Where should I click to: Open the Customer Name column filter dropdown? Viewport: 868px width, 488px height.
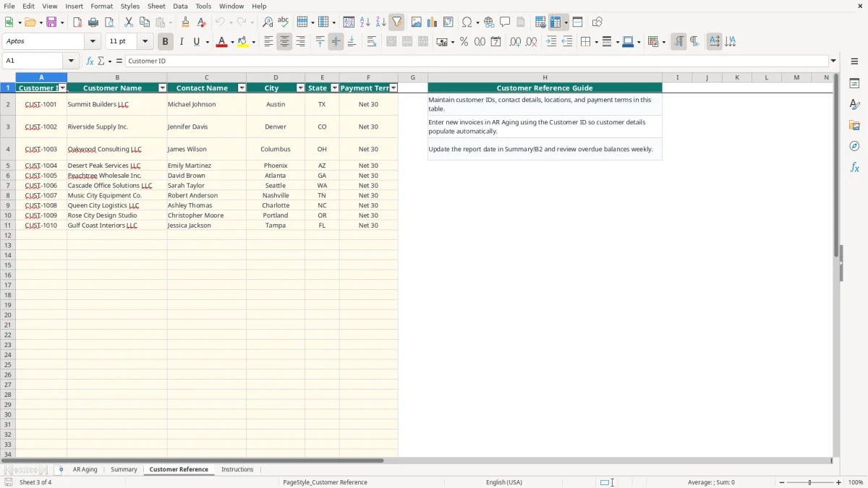(x=162, y=88)
